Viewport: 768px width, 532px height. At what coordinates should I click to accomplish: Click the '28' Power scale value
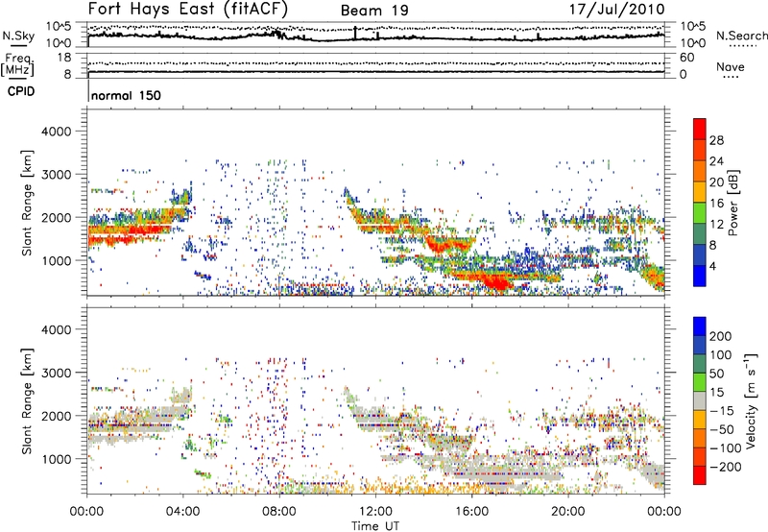point(716,140)
